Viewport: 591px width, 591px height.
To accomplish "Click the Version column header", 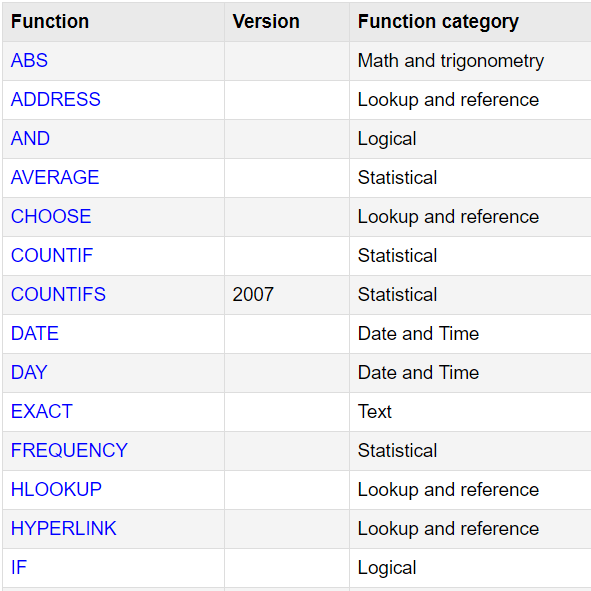I will [x=266, y=21].
